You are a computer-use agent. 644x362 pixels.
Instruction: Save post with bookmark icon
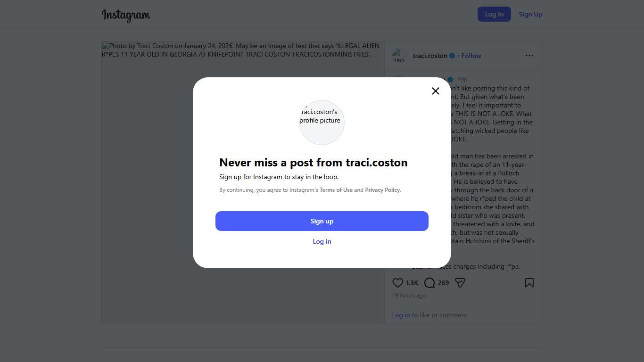(529, 283)
